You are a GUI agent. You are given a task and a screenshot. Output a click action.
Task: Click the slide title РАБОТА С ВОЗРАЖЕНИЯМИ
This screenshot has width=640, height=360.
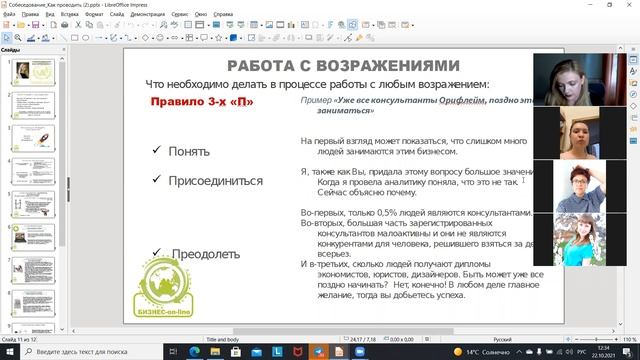point(343,66)
